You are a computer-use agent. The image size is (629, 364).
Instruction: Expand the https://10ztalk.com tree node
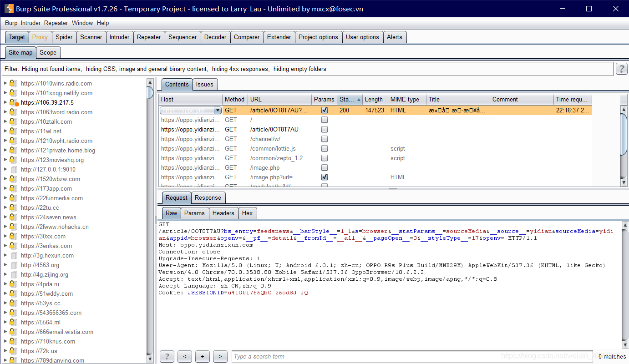(5, 121)
